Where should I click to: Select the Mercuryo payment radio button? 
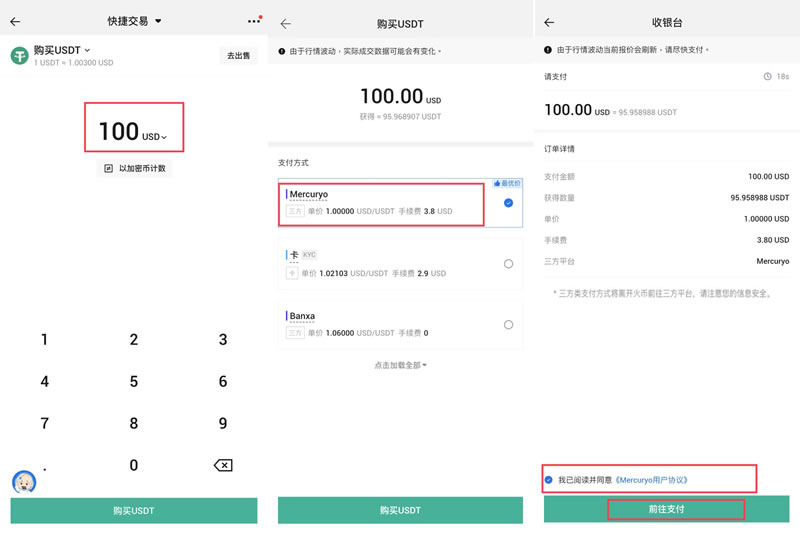coord(508,203)
